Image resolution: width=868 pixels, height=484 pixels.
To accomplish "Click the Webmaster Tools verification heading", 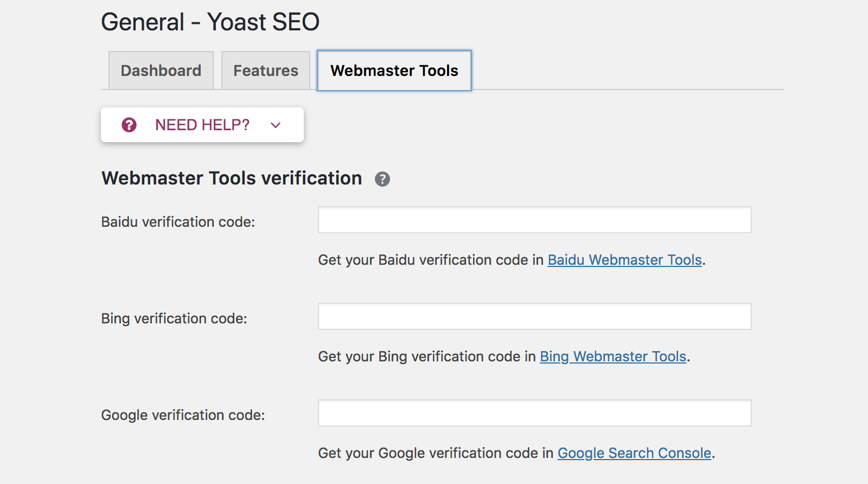I will click(232, 178).
